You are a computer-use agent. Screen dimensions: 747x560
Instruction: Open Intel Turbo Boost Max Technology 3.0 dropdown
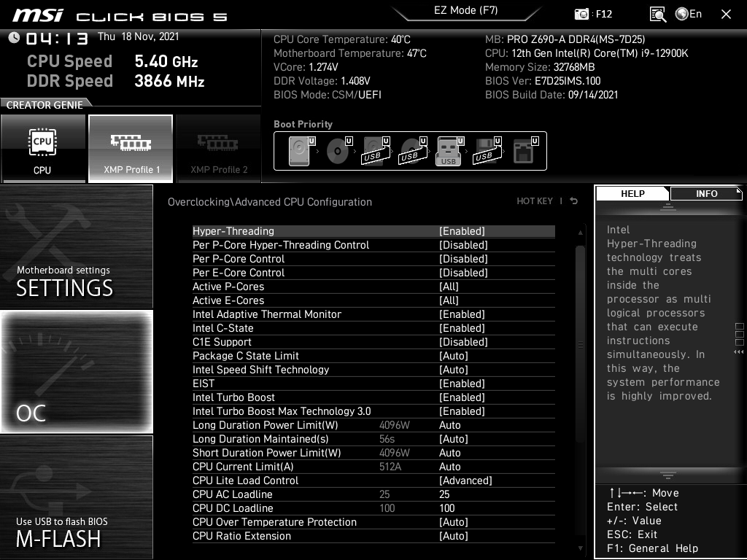click(x=462, y=411)
